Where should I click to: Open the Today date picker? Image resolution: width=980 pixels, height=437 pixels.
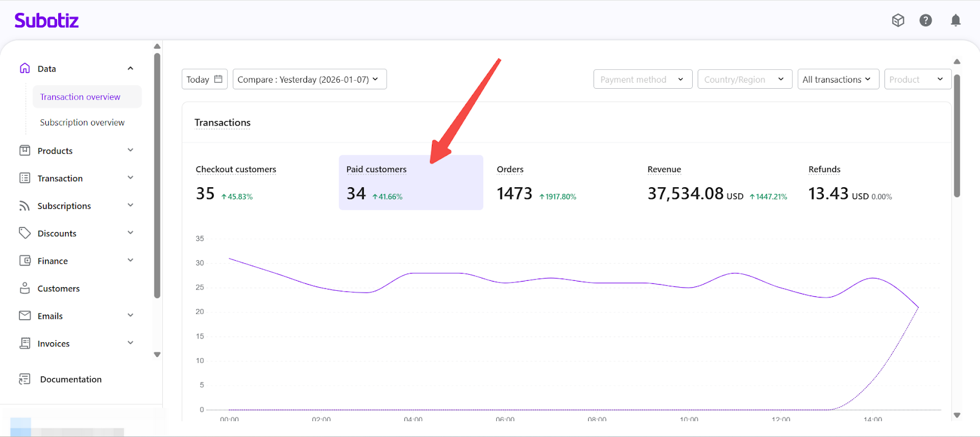click(205, 80)
